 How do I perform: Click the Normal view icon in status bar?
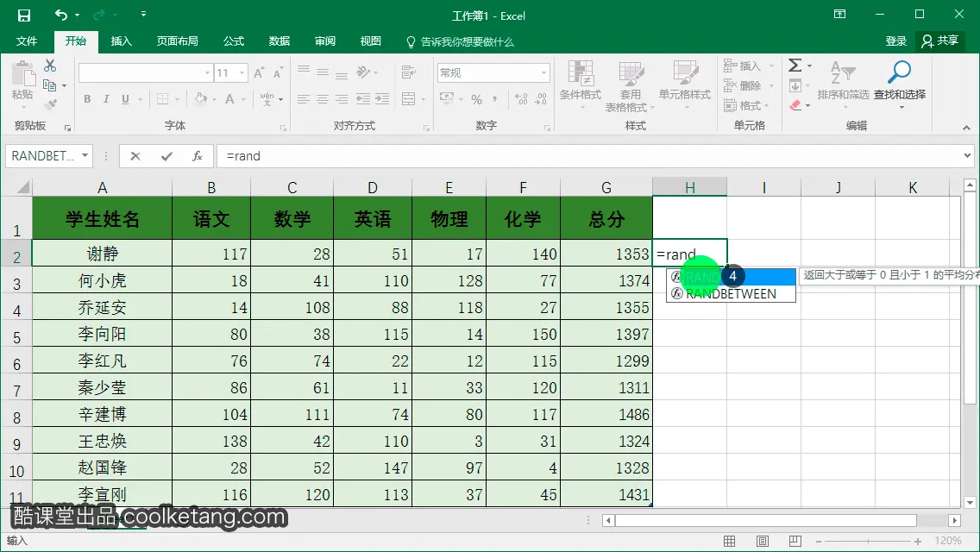[x=729, y=541]
